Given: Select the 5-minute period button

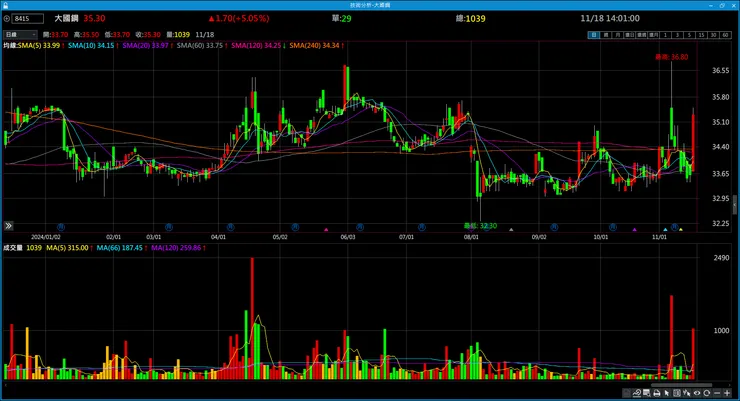Looking at the screenshot, I should tap(689, 35).
